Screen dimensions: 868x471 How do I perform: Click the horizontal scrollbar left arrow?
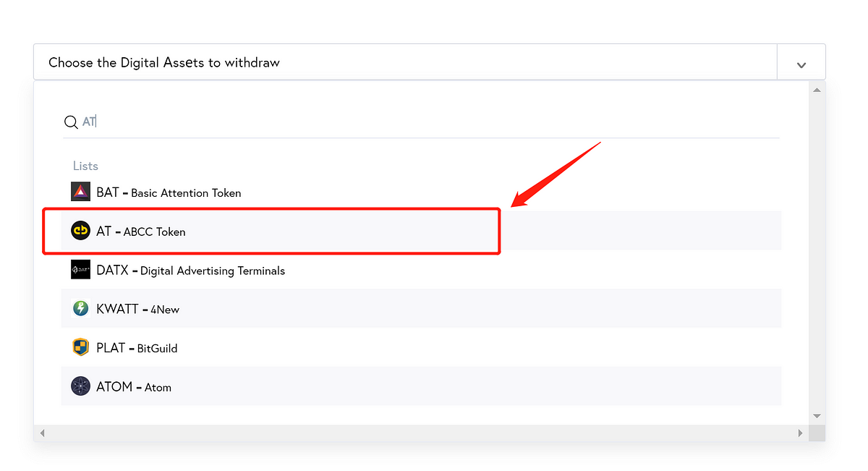pos(42,433)
